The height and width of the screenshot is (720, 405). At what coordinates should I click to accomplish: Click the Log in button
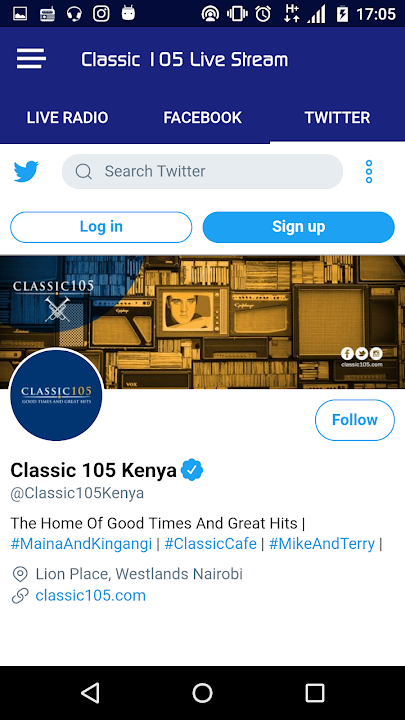101,227
